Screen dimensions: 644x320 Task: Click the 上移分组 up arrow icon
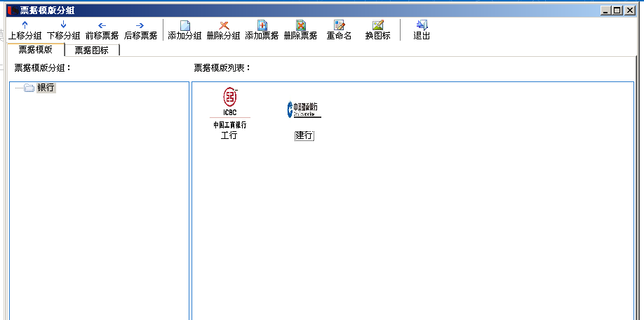point(25,25)
